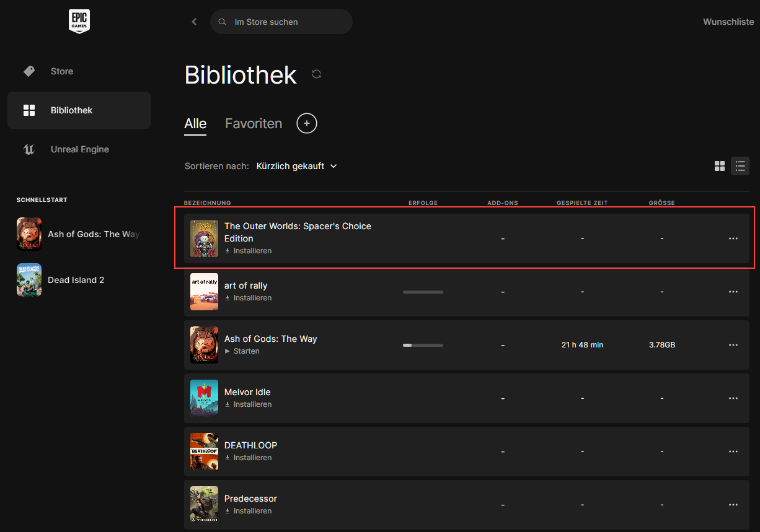
Task: Open the Melvor Idle title text
Action: (247, 392)
